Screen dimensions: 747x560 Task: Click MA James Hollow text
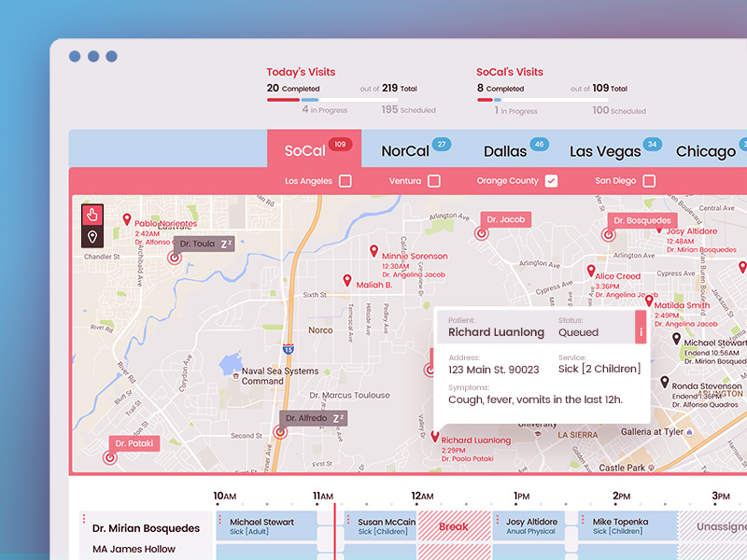tap(134, 549)
